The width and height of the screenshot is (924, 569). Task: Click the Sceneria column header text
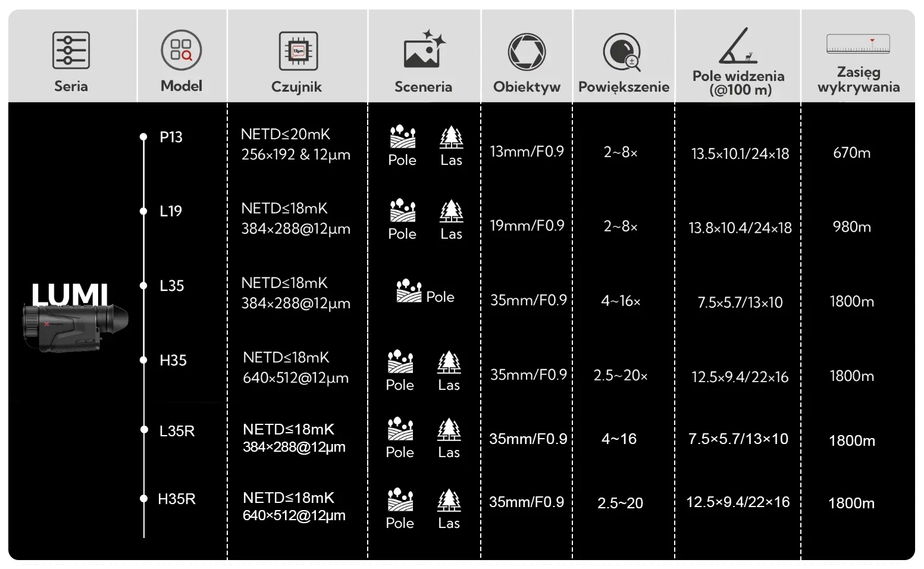pyautogui.click(x=423, y=87)
